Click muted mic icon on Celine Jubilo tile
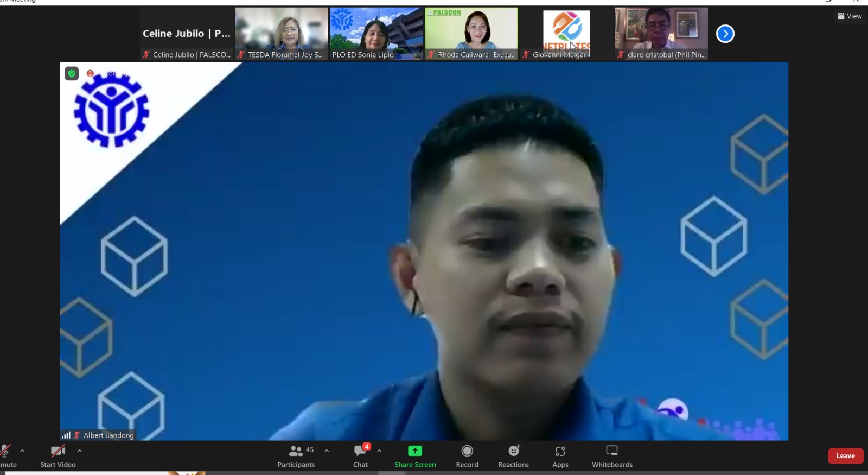Viewport: 868px width, 475px height. pos(146,54)
